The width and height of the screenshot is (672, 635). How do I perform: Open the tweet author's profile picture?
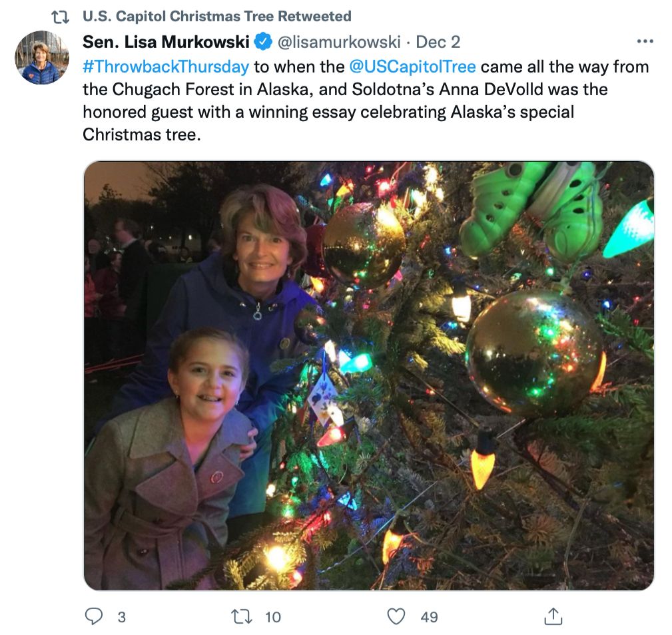coord(42,57)
